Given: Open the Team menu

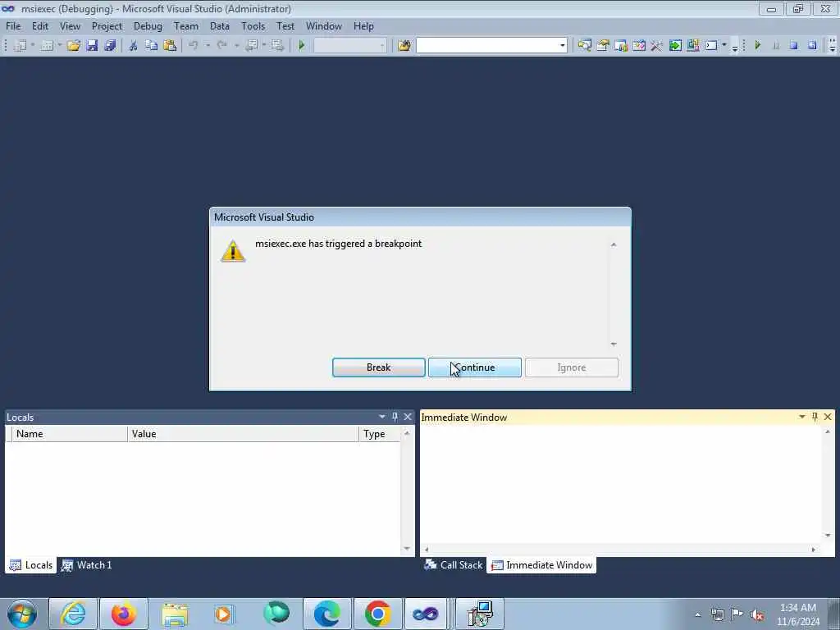Looking at the screenshot, I should [186, 25].
